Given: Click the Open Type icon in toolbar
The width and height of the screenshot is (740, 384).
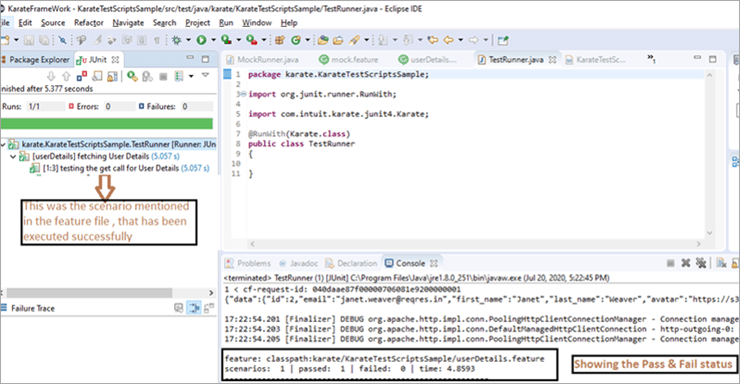Looking at the screenshot, I should [x=323, y=40].
